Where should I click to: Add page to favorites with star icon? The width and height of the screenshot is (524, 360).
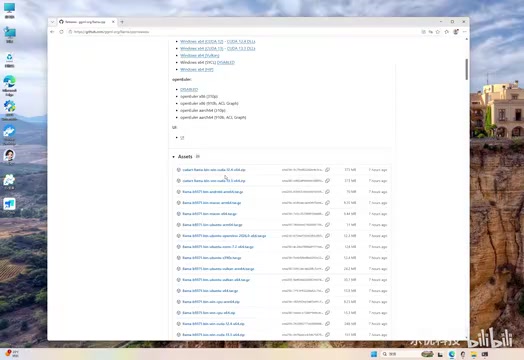(438, 32)
